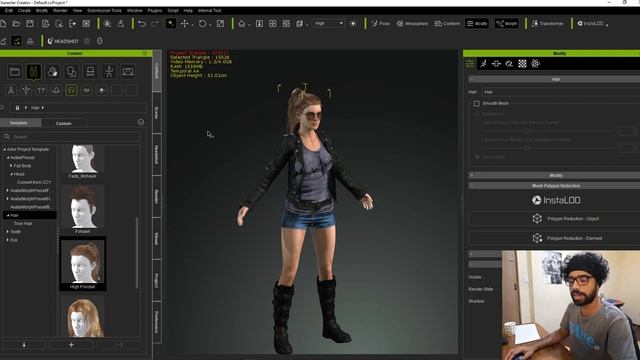Click the content list vertical scrollbar
The width and height of the screenshot is (640, 360).
pyautogui.click(x=137, y=253)
